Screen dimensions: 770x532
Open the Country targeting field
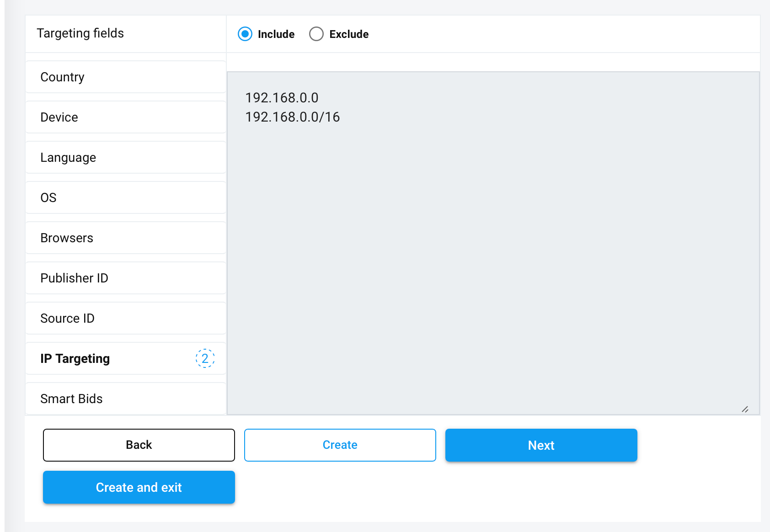pos(126,77)
